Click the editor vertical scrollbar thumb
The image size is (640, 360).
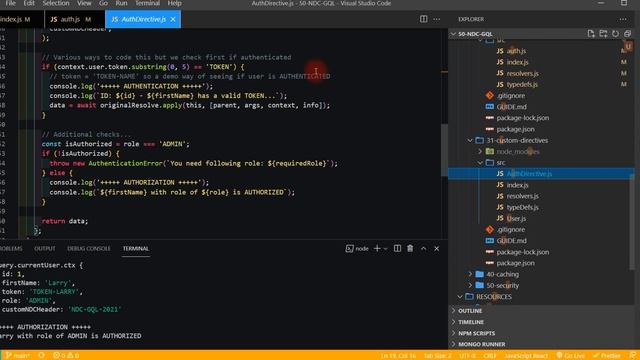coord(444,150)
